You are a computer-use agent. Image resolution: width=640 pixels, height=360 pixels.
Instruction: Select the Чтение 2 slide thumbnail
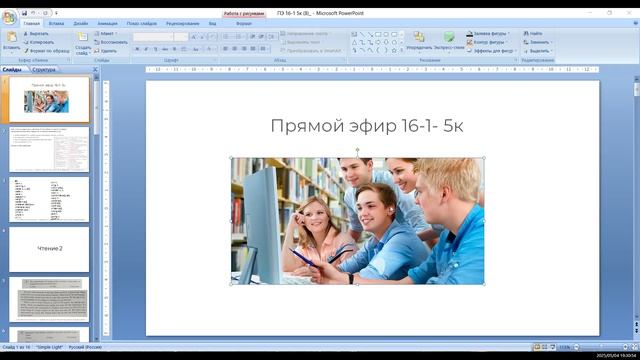click(x=49, y=249)
